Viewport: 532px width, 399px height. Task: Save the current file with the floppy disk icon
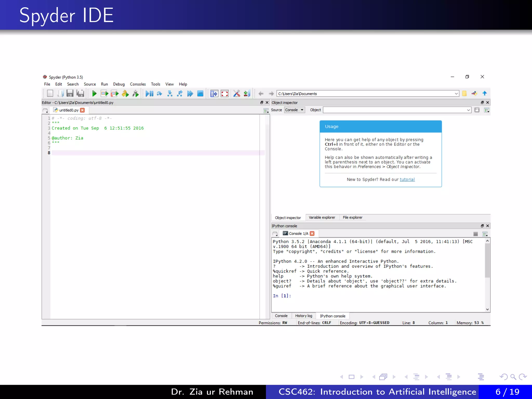70,94
